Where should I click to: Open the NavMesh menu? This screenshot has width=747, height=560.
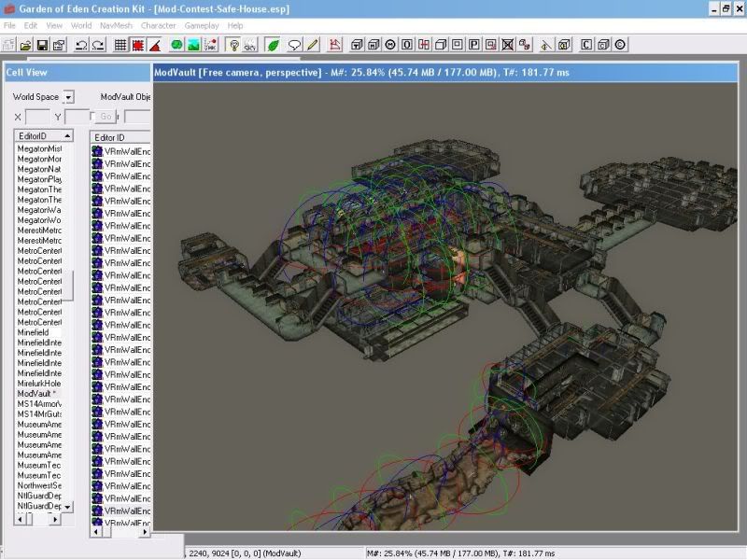116,26
